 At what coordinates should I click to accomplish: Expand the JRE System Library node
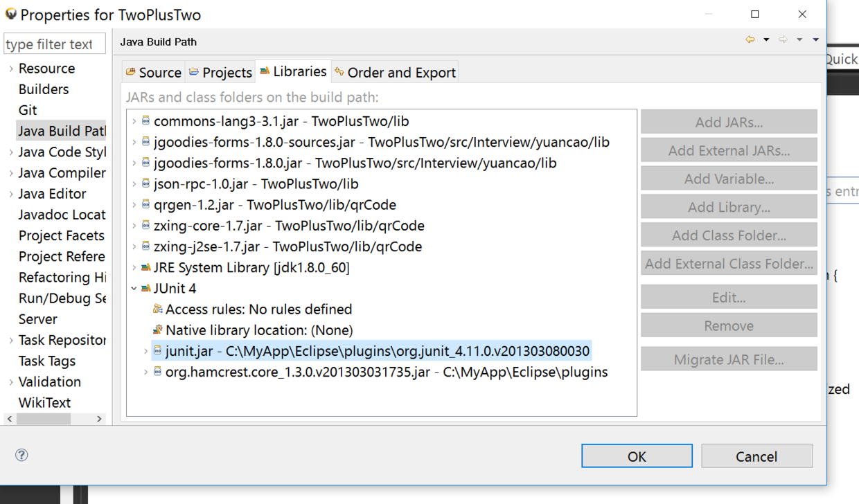(134, 267)
